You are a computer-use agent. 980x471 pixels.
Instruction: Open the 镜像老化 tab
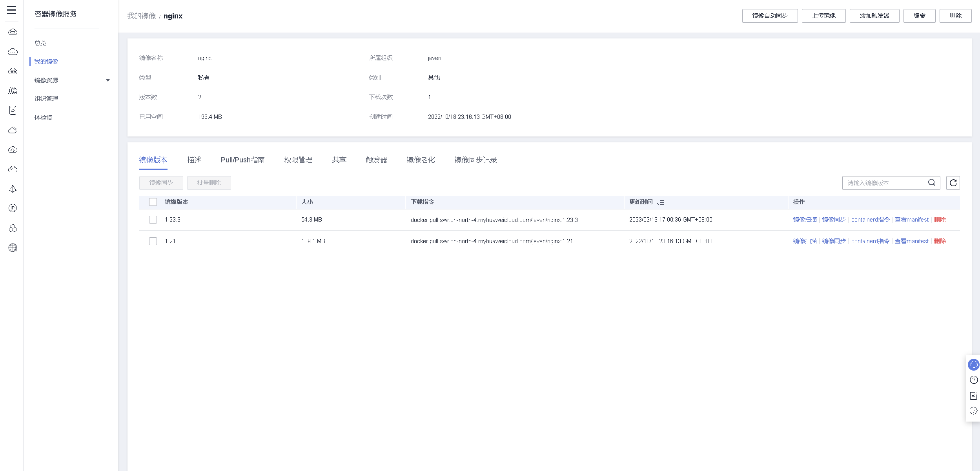click(421, 160)
